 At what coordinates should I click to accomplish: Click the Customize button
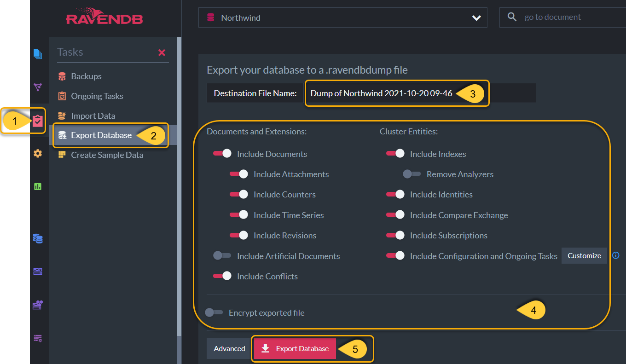pos(584,255)
